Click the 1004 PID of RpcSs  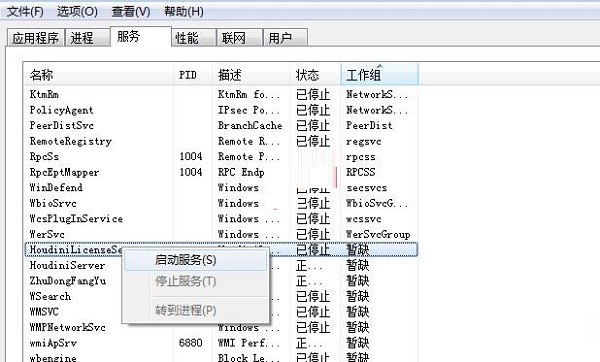pos(191,157)
